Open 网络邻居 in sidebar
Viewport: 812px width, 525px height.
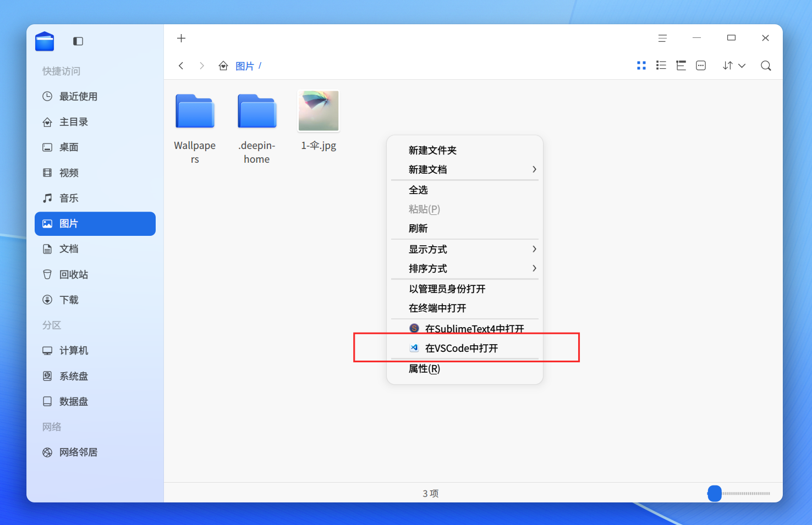95,452
